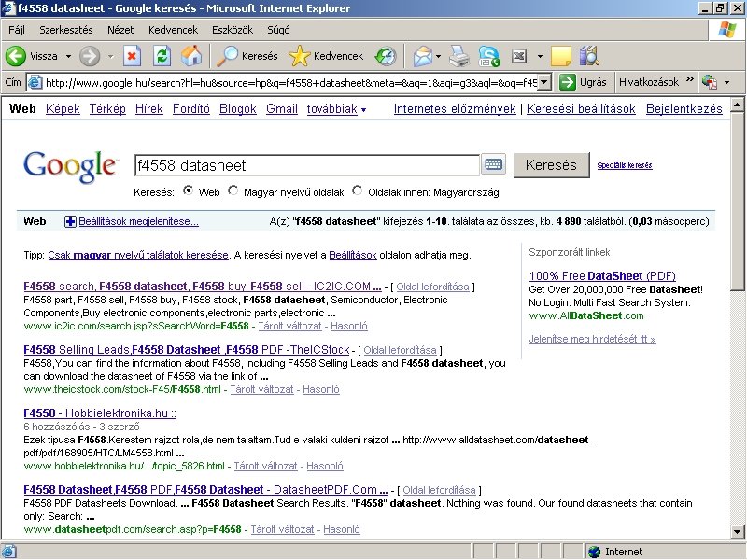Screen dimensions: 747x560
Task: Open the Kedvencek menu
Action: click(x=173, y=30)
